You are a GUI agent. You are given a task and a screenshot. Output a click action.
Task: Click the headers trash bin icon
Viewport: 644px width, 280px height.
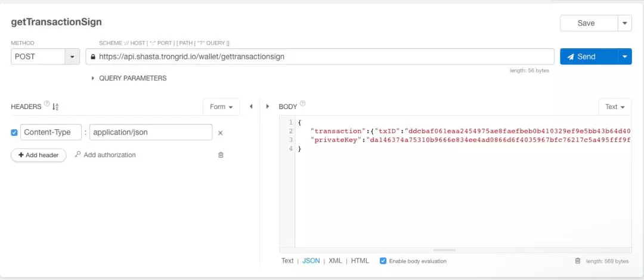click(221, 155)
